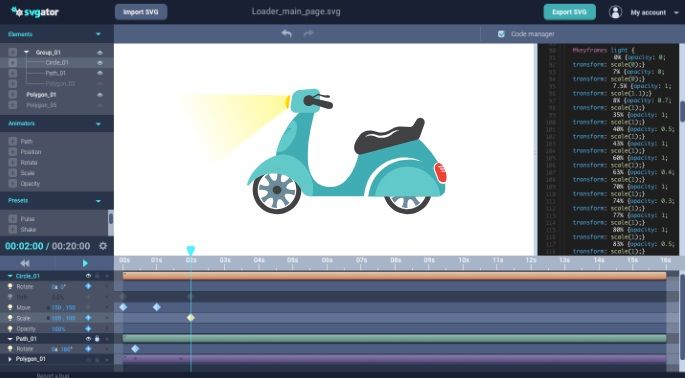Open timeline settings gear

click(103, 246)
